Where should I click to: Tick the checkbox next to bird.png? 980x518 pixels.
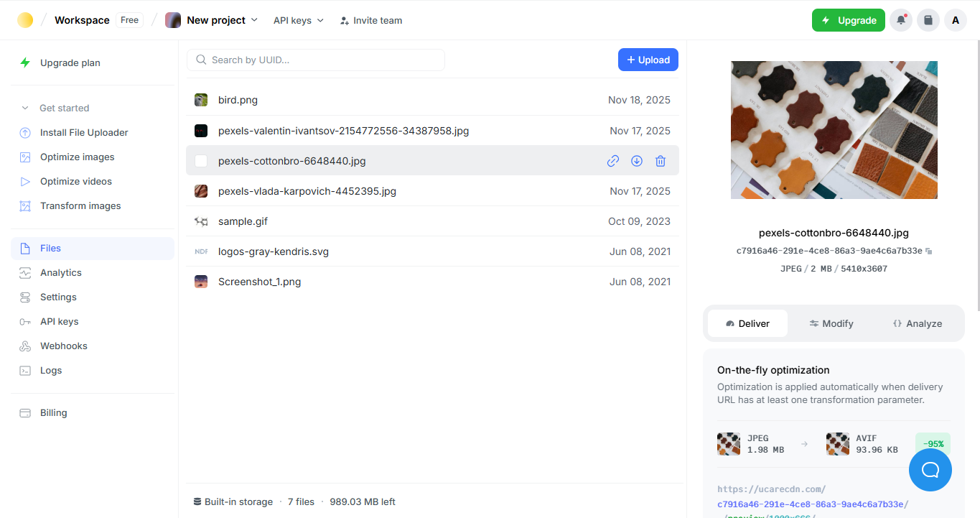coord(201,99)
